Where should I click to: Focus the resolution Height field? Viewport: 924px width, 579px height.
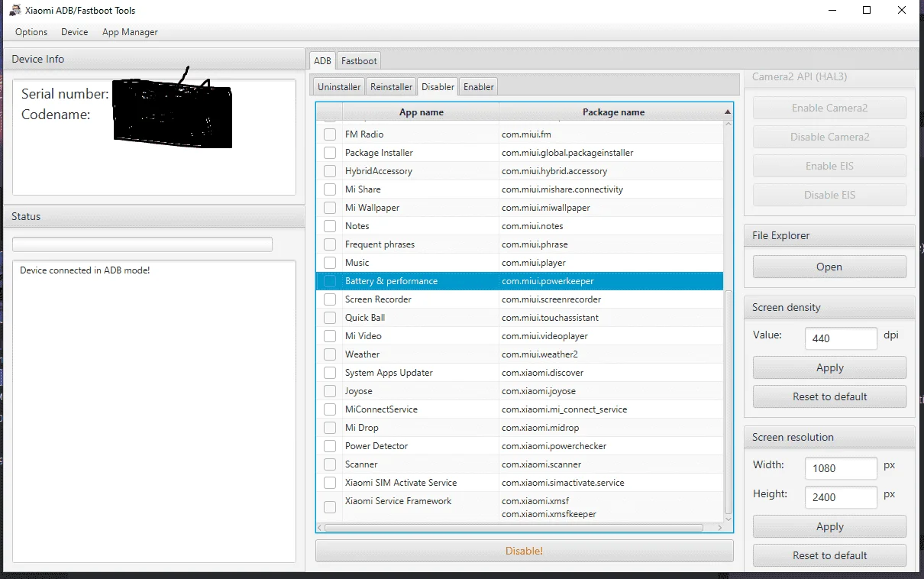click(x=841, y=497)
